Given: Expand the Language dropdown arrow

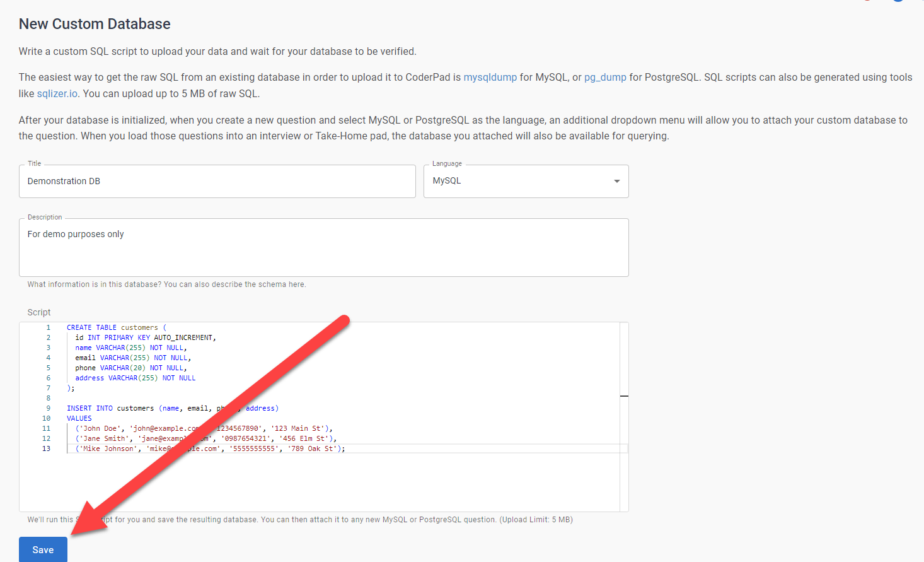Looking at the screenshot, I should (x=616, y=182).
